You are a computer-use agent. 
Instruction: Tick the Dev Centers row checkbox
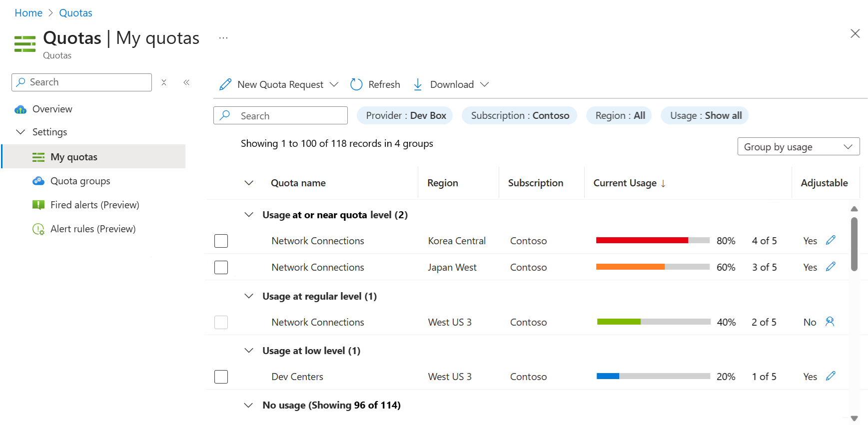point(221,377)
